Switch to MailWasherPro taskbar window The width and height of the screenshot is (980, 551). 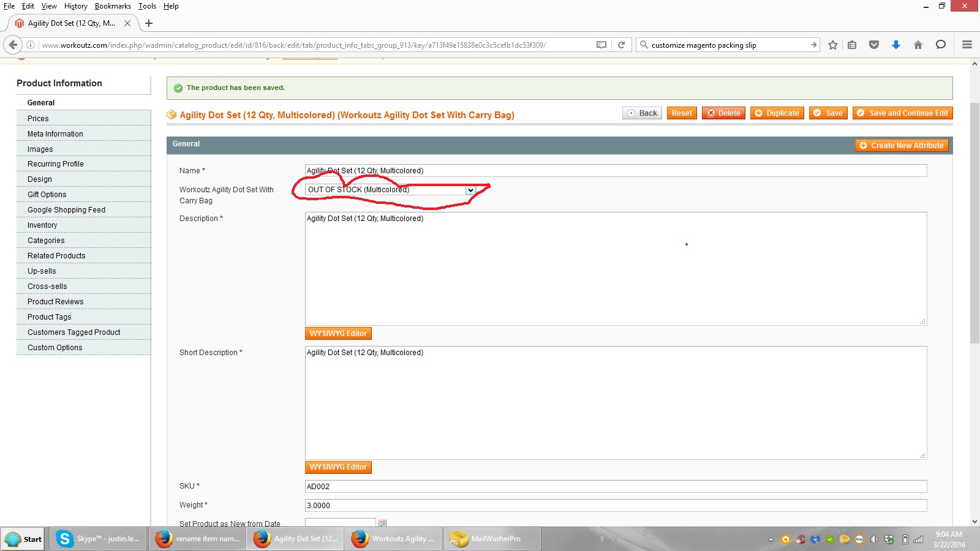coord(492,539)
